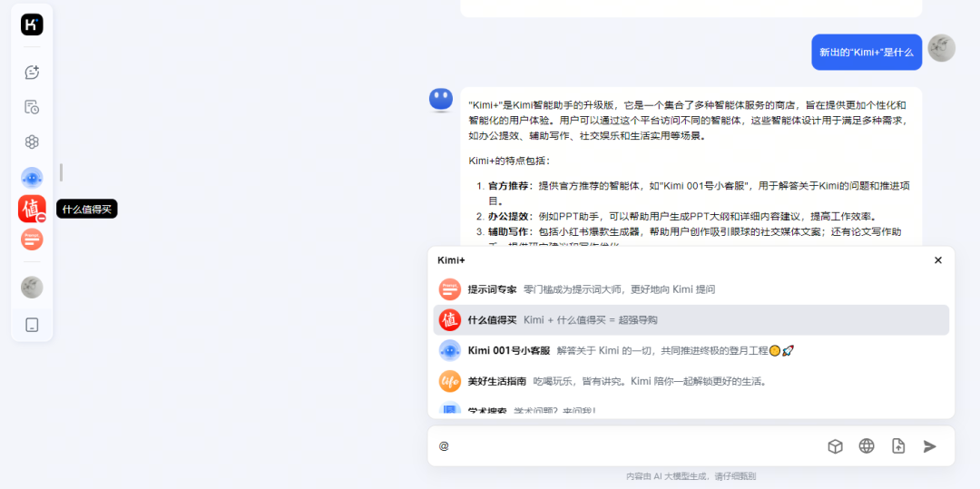This screenshot has width=980, height=489.
Task: Click the 官方推荐 bold text in reply
Action: click(x=510, y=185)
